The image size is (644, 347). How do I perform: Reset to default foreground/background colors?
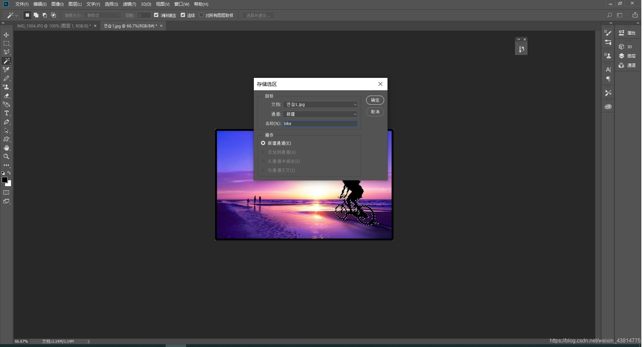click(3, 173)
